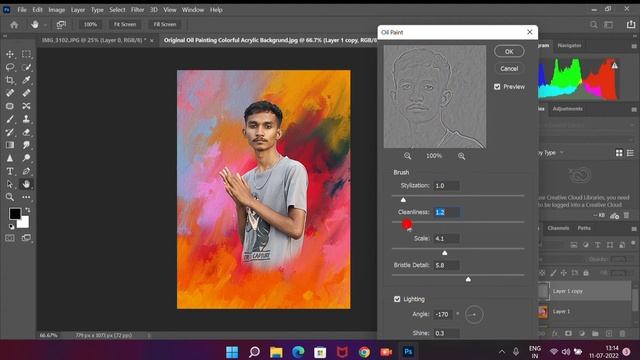Image resolution: width=640 pixels, height=360 pixels.
Task: Create new group folder icon in Layers
Action: point(595,333)
